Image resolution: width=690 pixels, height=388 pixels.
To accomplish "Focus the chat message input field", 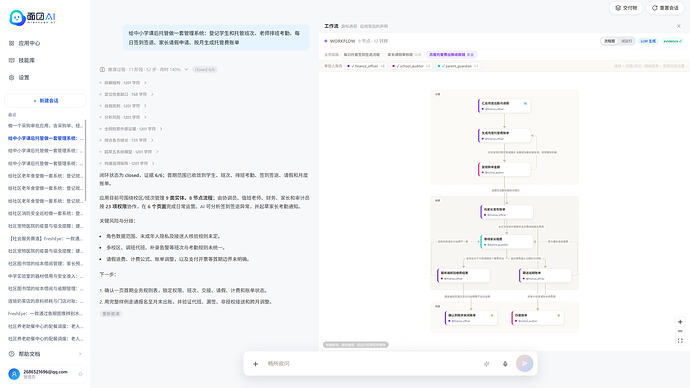I will coord(372,364).
